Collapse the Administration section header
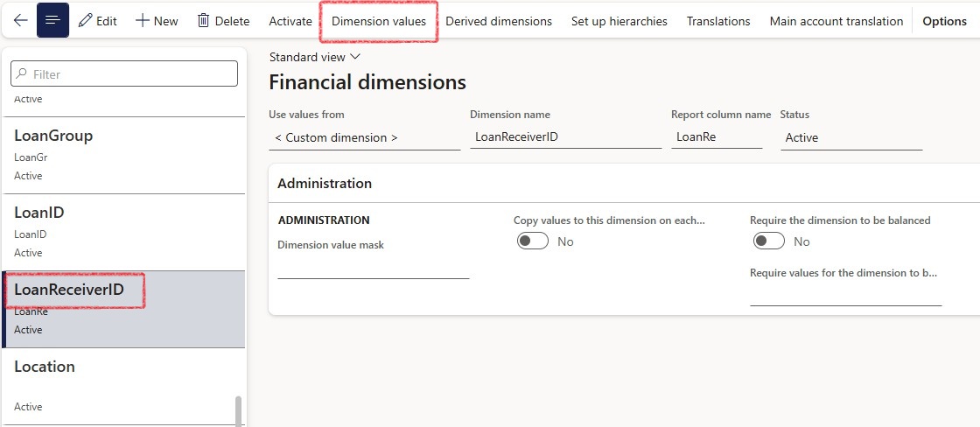 (x=624, y=183)
